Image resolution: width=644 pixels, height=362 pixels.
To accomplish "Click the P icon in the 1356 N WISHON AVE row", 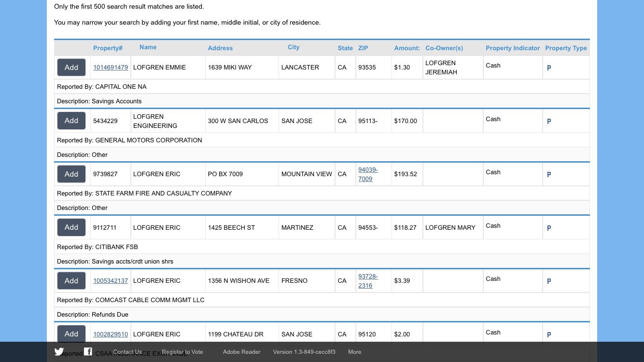I will pos(549,281).
